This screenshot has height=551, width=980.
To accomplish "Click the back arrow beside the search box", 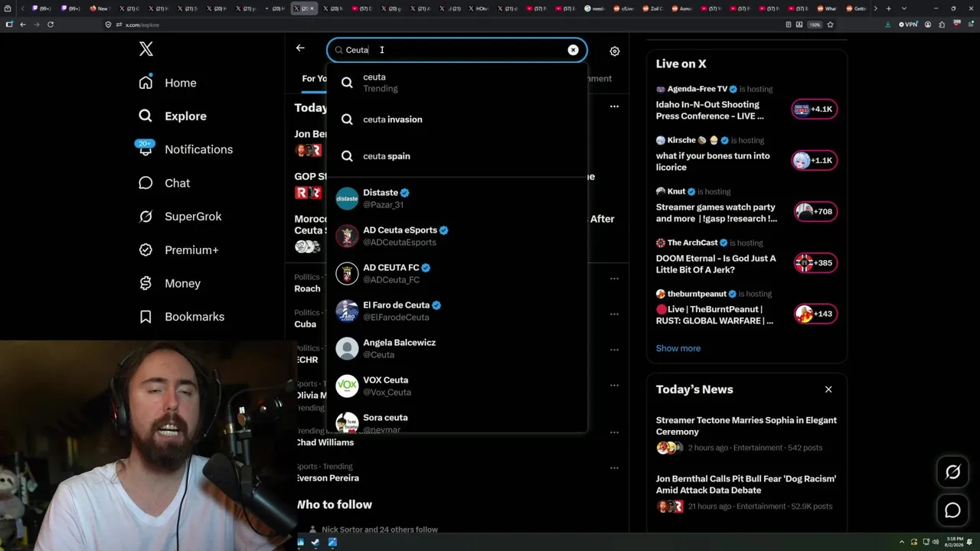I will 300,48.
